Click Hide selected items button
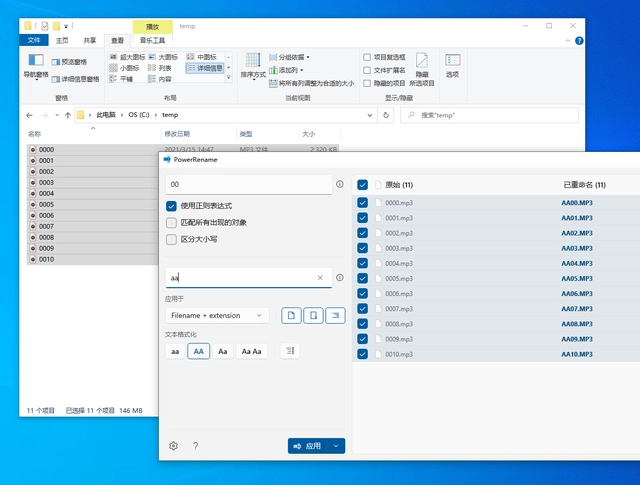640x485 pixels. (x=422, y=69)
